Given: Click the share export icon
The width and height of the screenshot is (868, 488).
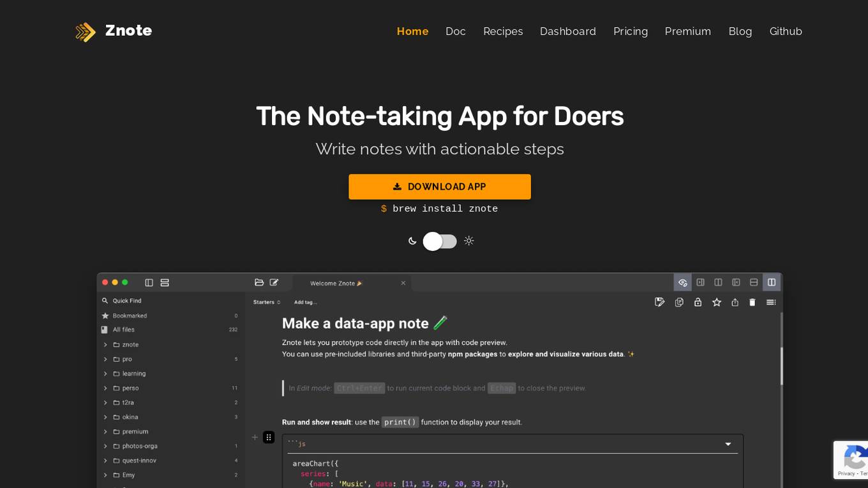Looking at the screenshot, I should click(735, 302).
